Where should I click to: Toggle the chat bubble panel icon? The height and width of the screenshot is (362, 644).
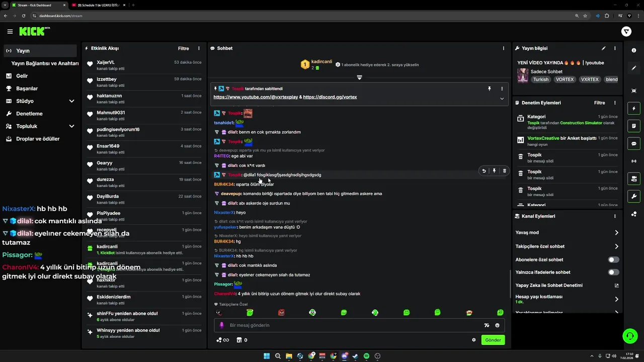[634, 143]
